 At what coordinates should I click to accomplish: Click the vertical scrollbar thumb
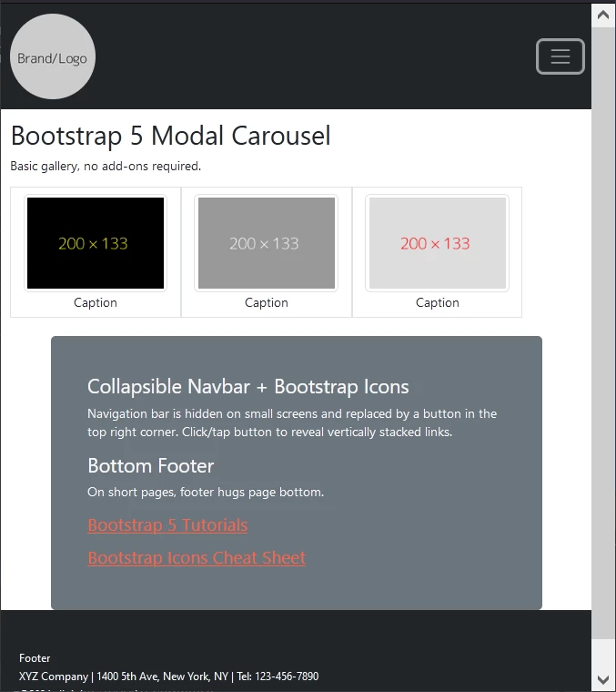click(x=603, y=332)
